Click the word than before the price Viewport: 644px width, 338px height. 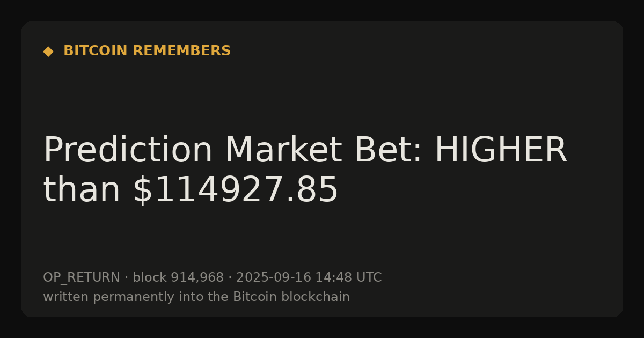[x=82, y=190]
